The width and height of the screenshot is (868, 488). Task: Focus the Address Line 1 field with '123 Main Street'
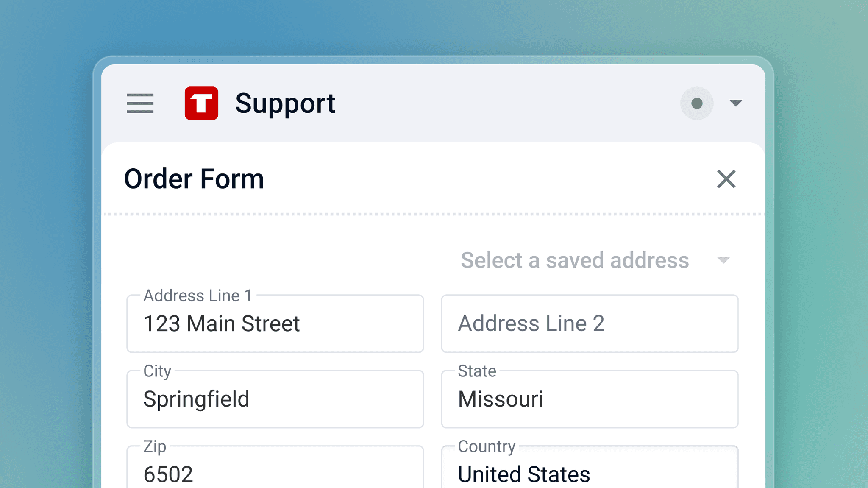[x=275, y=323]
